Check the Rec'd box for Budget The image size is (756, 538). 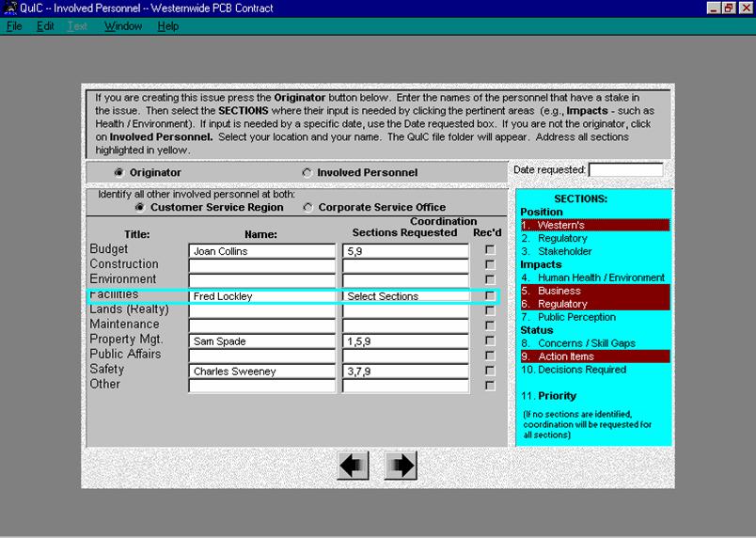(488, 250)
